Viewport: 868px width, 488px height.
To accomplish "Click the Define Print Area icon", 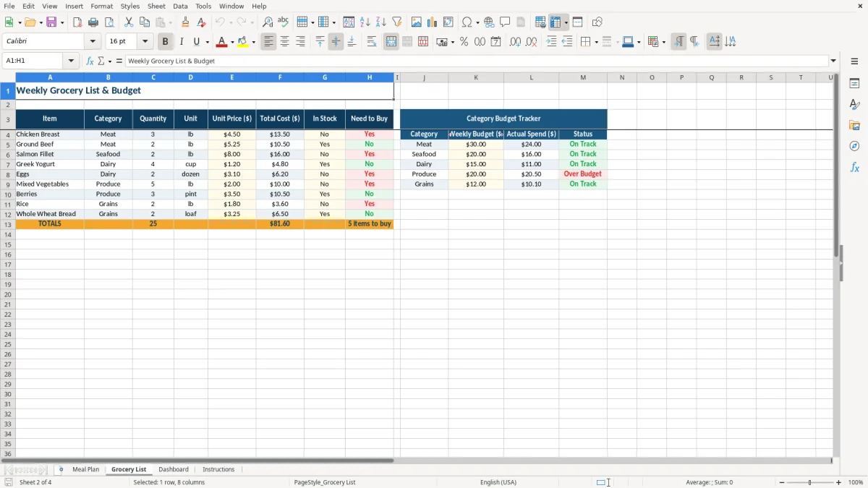I will 540,22.
